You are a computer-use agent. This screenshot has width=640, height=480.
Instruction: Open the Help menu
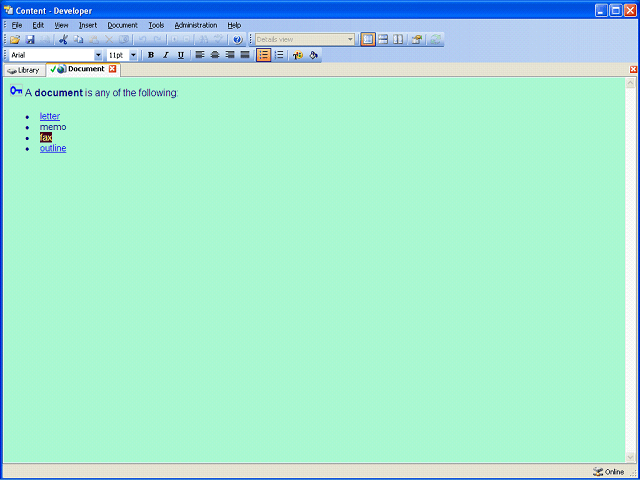[x=234, y=25]
